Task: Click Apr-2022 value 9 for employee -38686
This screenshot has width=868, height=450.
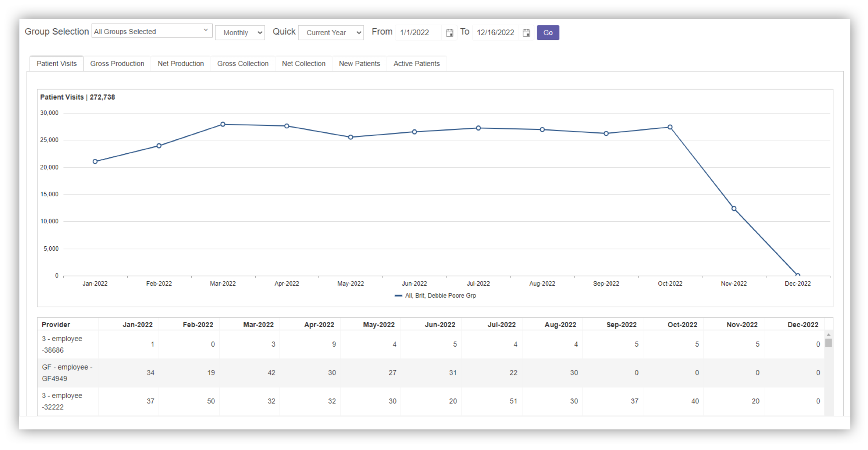Action: [x=334, y=344]
